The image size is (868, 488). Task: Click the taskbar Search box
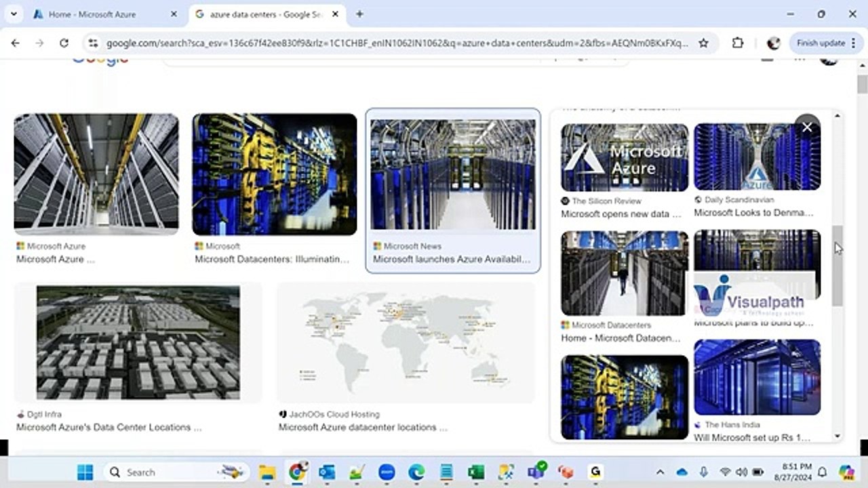(176, 472)
